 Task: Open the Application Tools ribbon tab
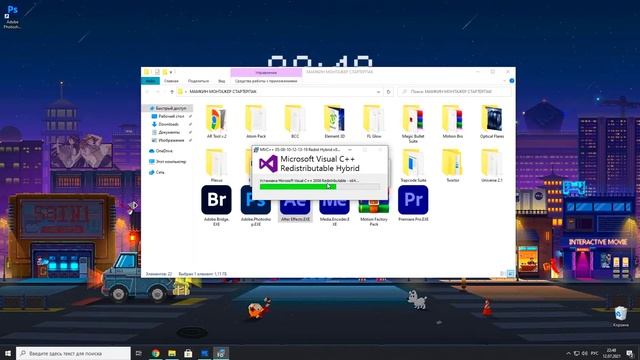[266, 81]
